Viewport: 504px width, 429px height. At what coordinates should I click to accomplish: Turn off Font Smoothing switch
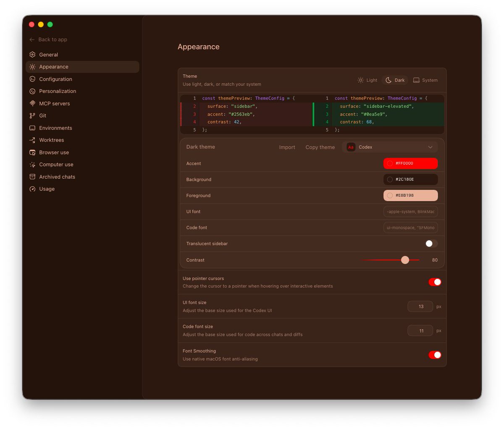click(435, 355)
